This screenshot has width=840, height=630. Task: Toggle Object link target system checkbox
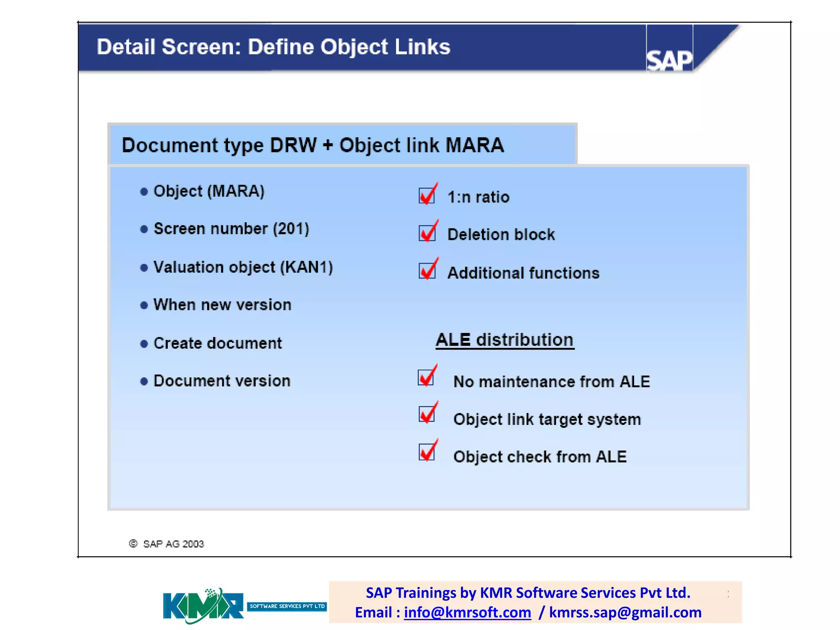pos(427,414)
